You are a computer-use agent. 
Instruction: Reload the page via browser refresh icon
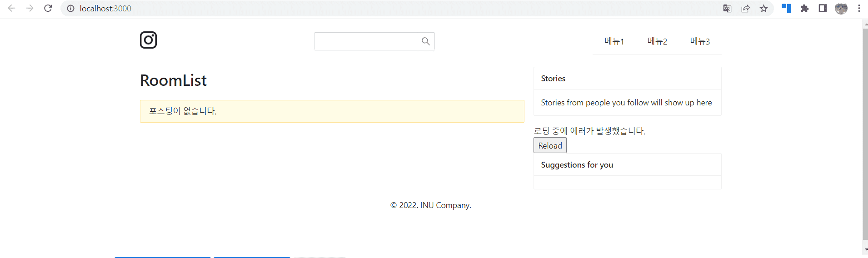pyautogui.click(x=48, y=8)
